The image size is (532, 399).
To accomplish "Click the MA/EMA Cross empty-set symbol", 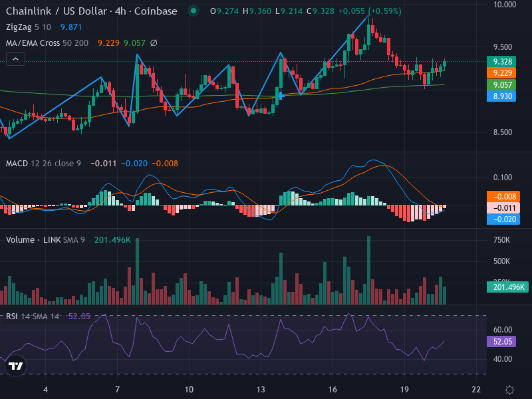I will pyautogui.click(x=154, y=43).
